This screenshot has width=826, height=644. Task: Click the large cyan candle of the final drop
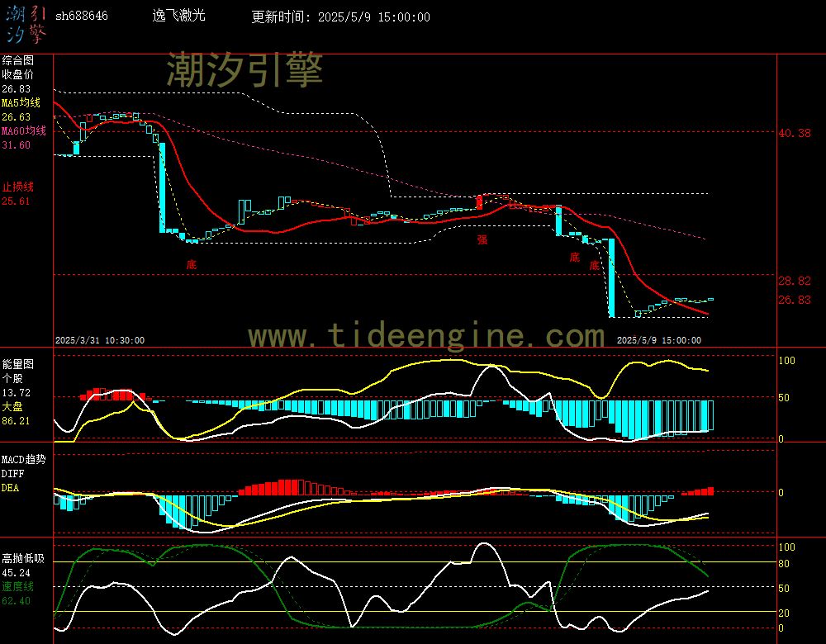pos(611,278)
